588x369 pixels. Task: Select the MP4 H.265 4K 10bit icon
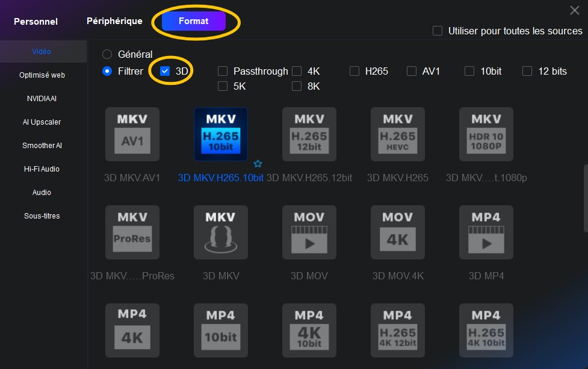[x=486, y=330]
